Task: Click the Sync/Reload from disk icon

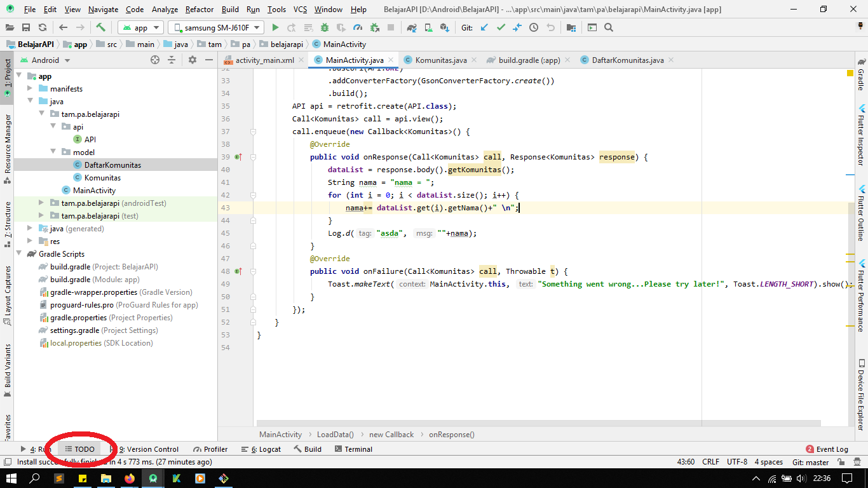Action: coord(42,28)
